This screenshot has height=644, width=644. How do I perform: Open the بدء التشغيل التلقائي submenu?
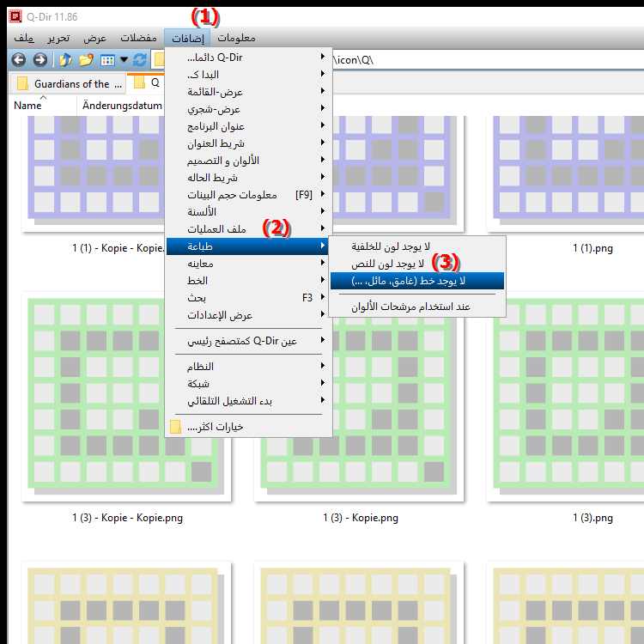pyautogui.click(x=246, y=401)
